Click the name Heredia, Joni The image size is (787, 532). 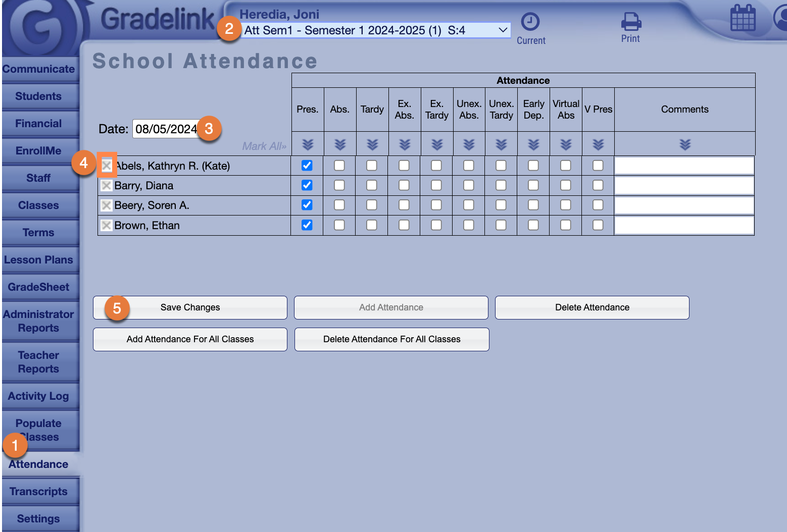[279, 14]
